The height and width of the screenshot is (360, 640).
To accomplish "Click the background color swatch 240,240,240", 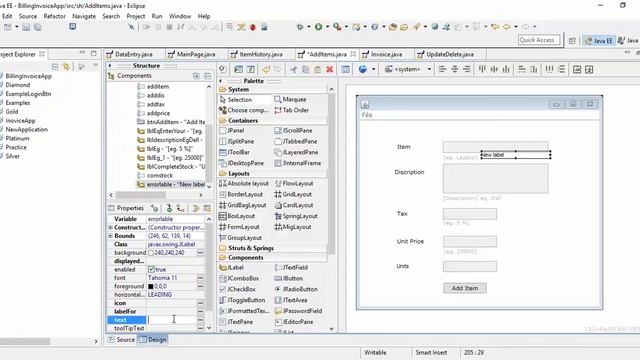I will pos(151,253).
